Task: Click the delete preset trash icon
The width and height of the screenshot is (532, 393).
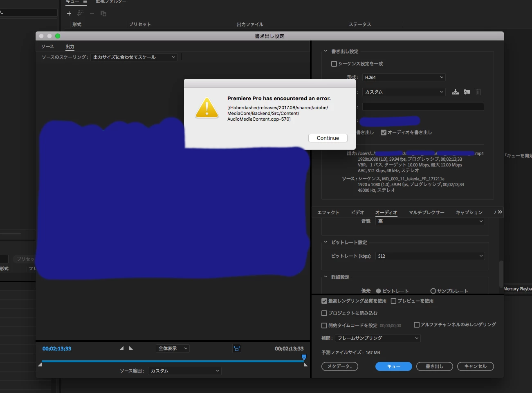Action: [478, 92]
